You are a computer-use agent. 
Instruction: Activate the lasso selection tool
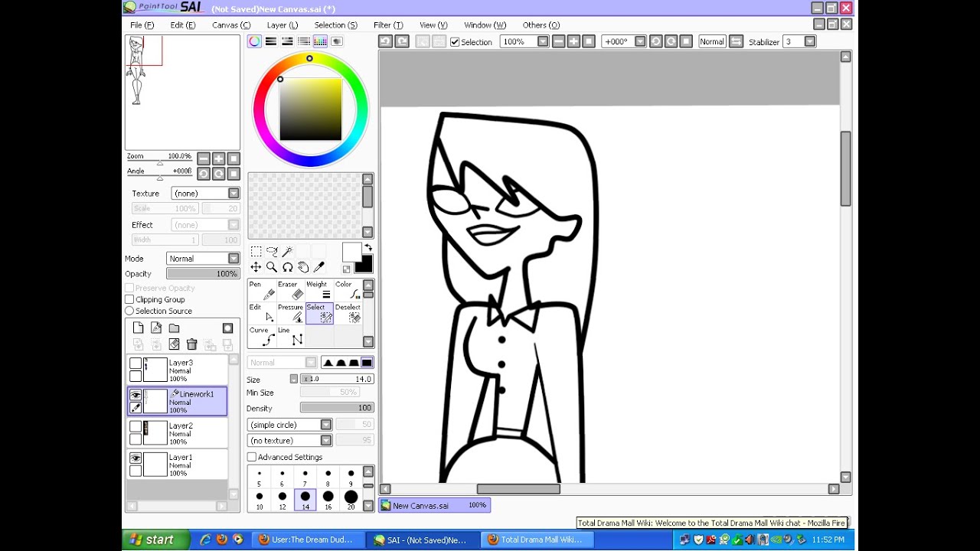click(272, 251)
